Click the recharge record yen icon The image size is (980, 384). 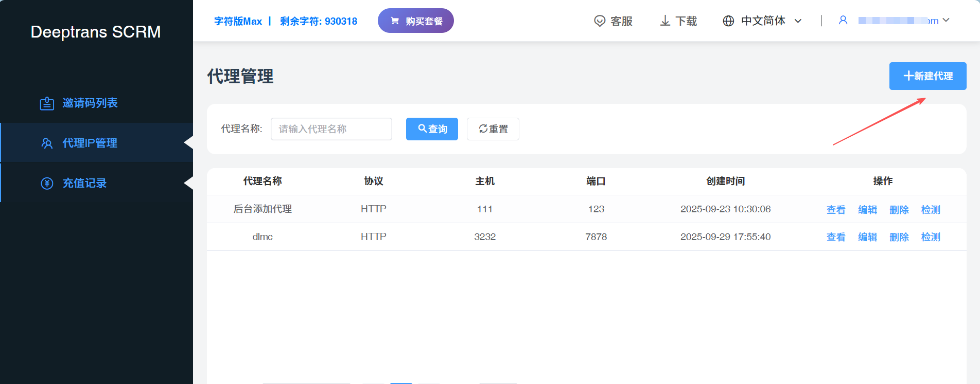click(47, 184)
